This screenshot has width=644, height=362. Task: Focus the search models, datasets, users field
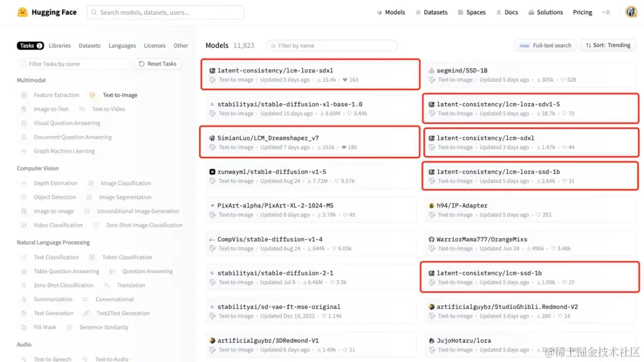tap(166, 13)
